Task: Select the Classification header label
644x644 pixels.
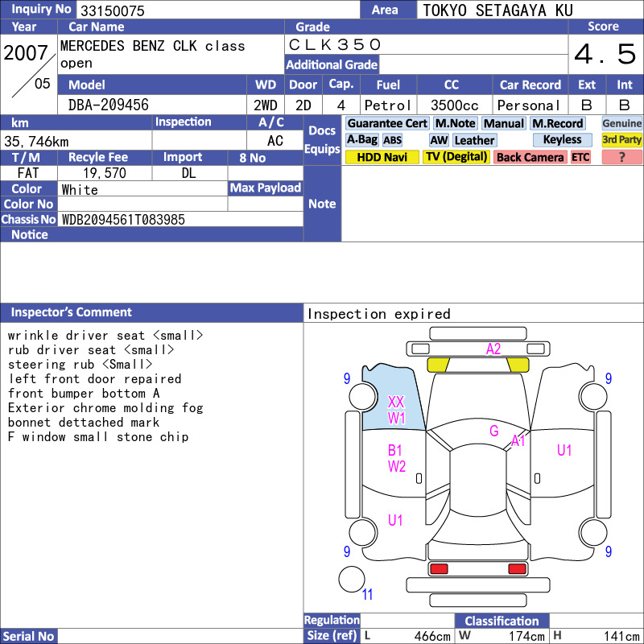Action: (x=502, y=621)
